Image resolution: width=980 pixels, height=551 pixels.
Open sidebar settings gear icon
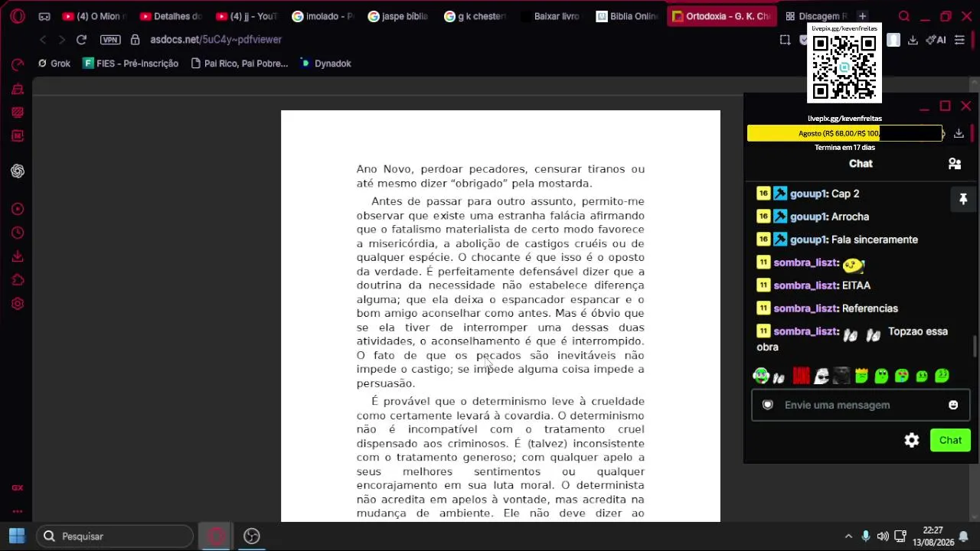click(18, 304)
